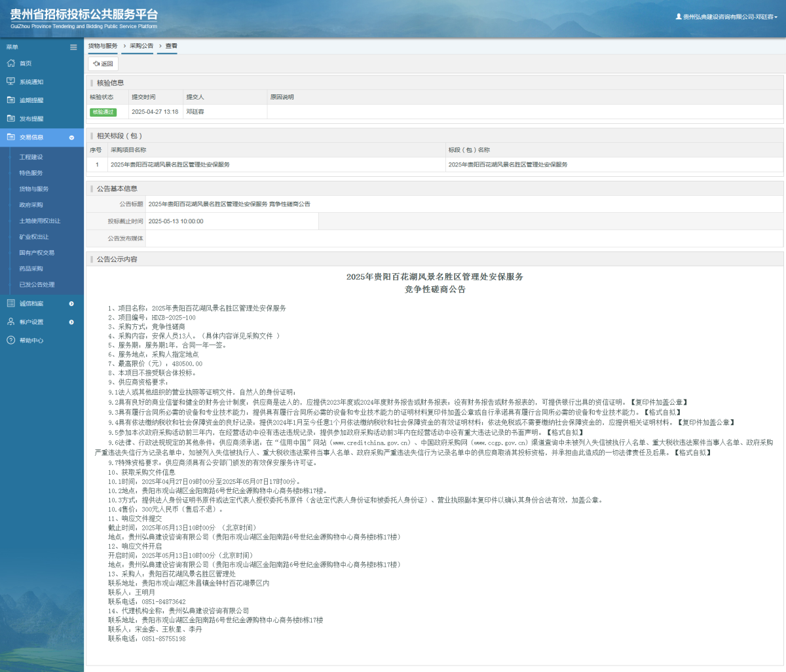Click 核验信息 section header
This screenshot has width=786, height=672.
(110, 83)
